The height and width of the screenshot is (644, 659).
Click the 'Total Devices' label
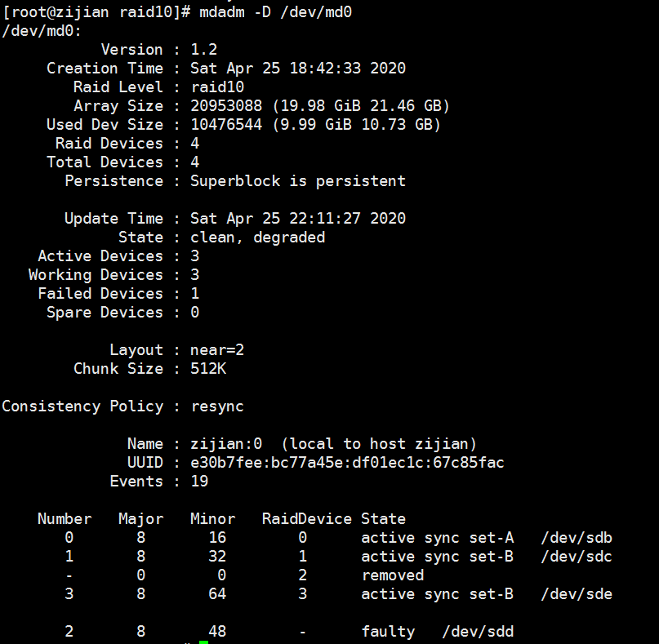(x=105, y=162)
